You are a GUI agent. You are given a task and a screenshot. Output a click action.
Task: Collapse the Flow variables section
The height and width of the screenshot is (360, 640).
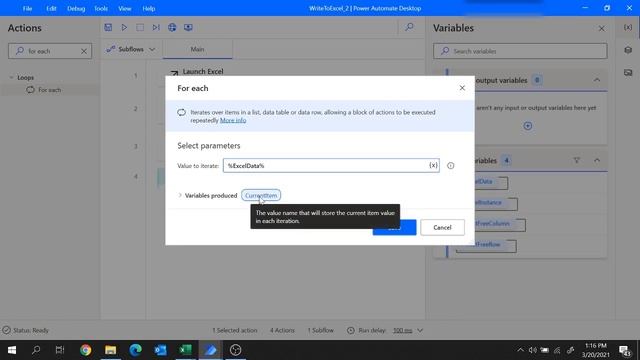tap(597, 160)
